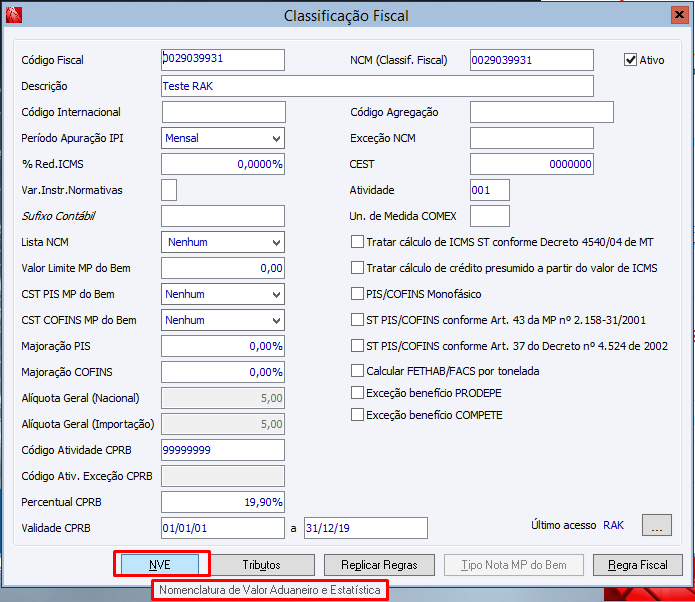The image size is (695, 602).
Task: Click the NCM (Classif. Fiscal) field
Action: click(532, 60)
